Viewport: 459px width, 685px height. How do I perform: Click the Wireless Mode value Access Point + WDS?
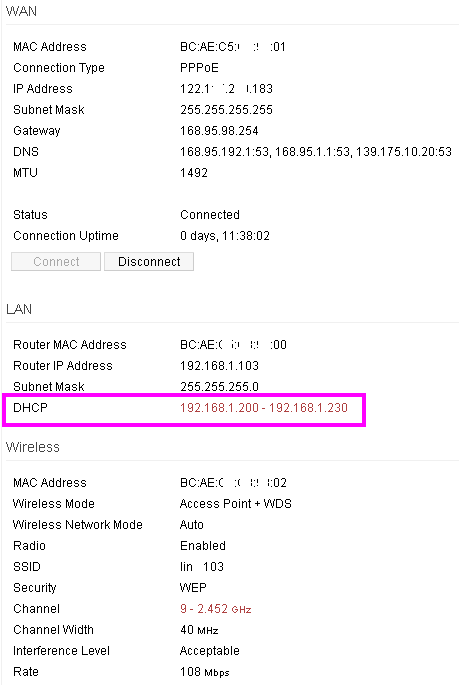click(x=235, y=504)
